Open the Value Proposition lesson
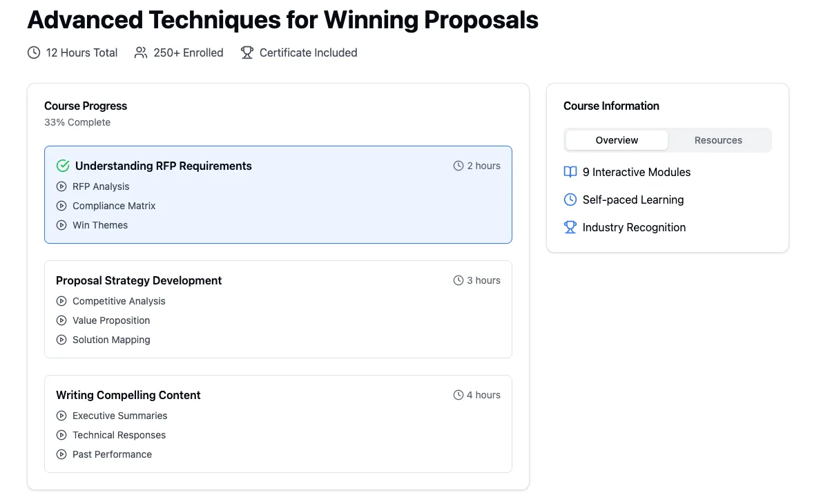 coord(111,320)
